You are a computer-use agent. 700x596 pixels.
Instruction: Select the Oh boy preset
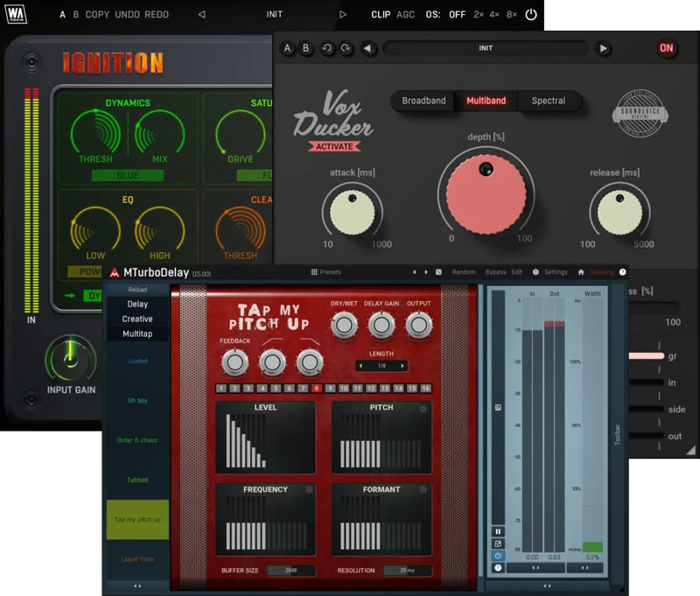[x=137, y=401]
